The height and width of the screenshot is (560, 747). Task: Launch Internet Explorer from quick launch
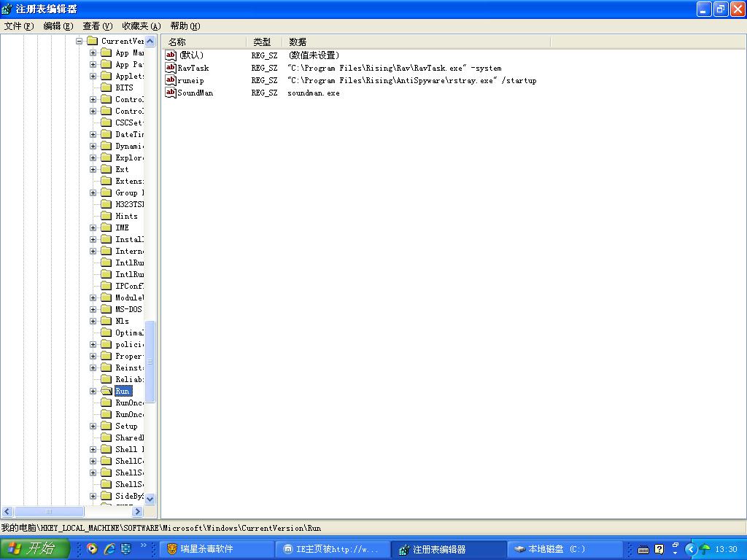[109, 549]
